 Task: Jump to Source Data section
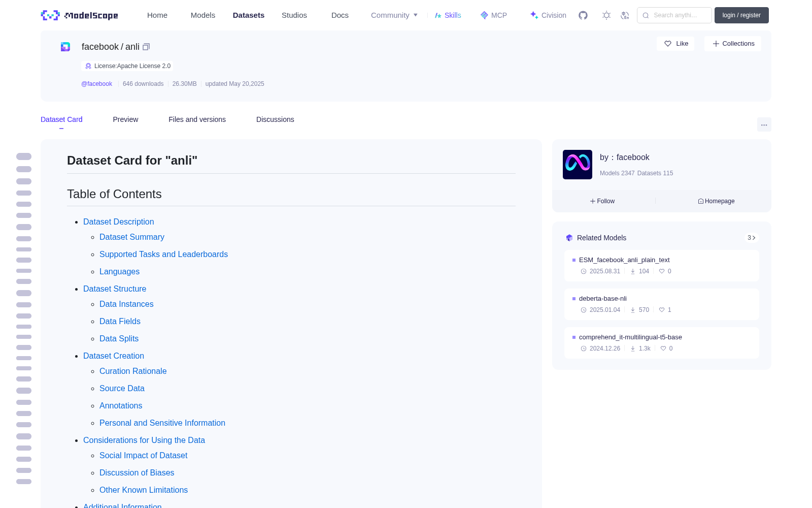(122, 389)
